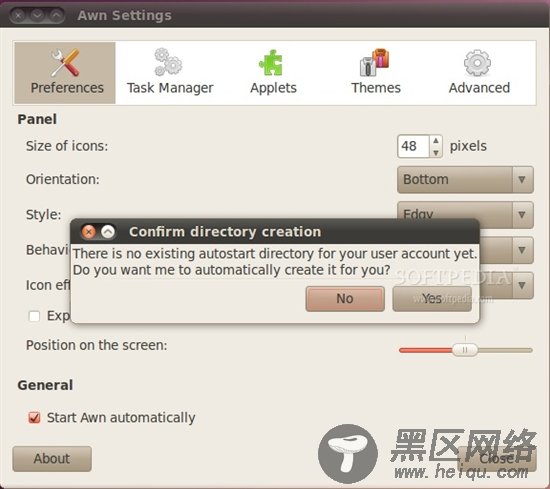Close the Awn Settings window

pos(19,15)
